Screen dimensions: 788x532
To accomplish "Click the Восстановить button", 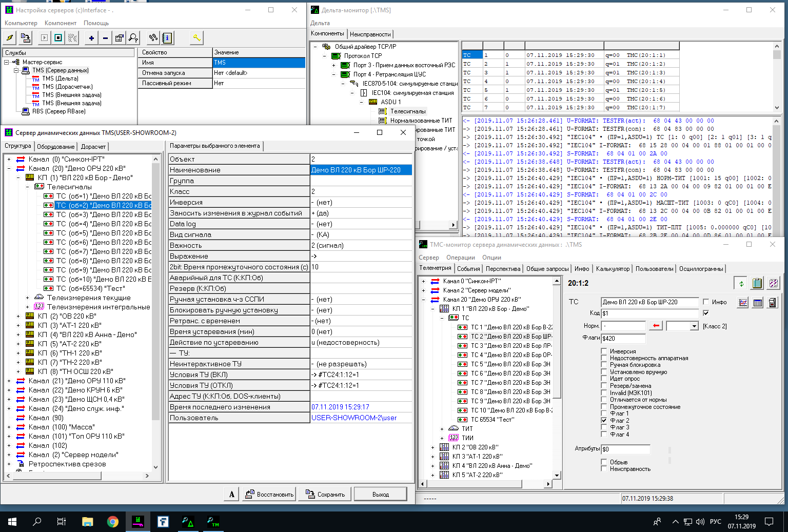I will point(269,495).
